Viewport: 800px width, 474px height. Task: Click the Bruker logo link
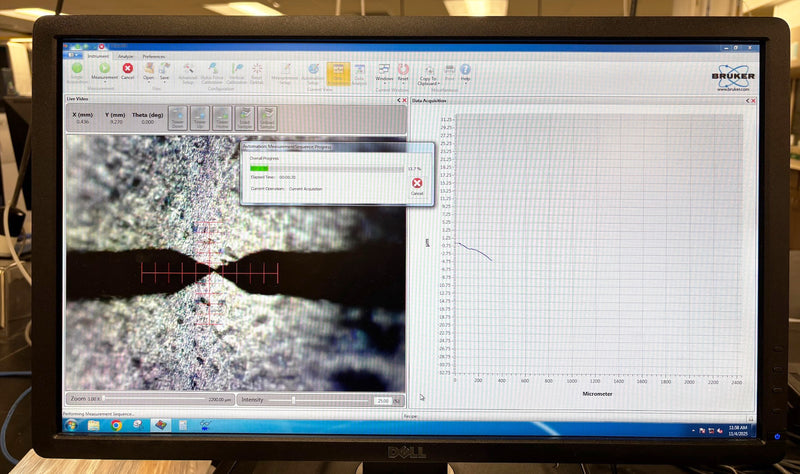(x=733, y=78)
